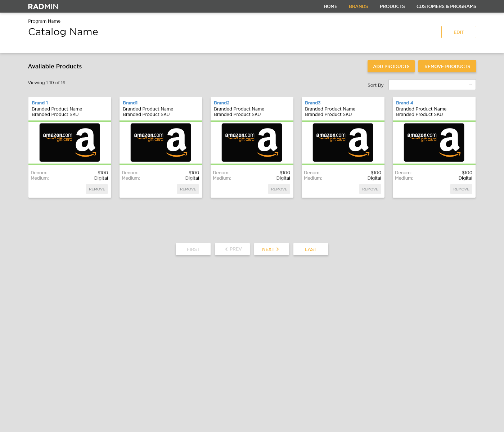The height and width of the screenshot is (432, 504).
Task: Open the Brand 1 link
Action: pyautogui.click(x=40, y=103)
